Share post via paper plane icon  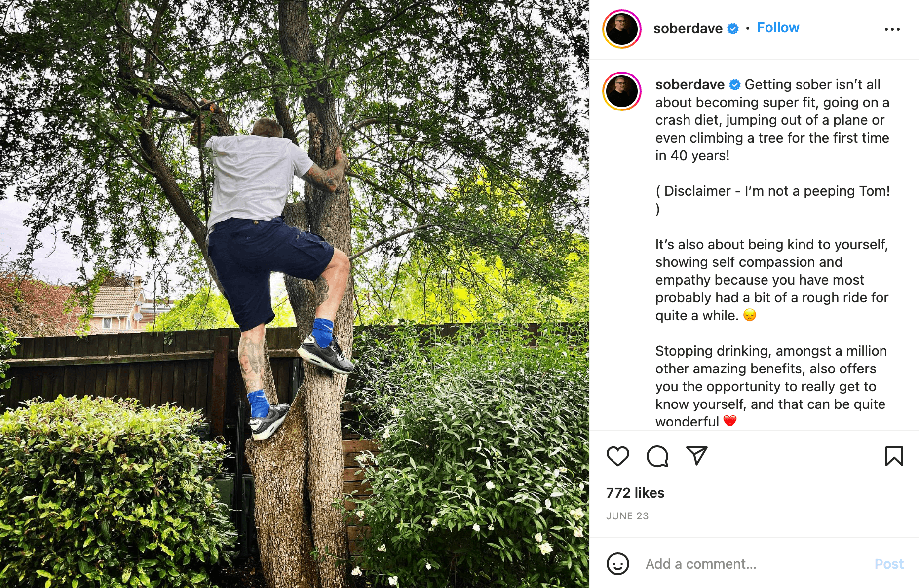pyautogui.click(x=697, y=456)
